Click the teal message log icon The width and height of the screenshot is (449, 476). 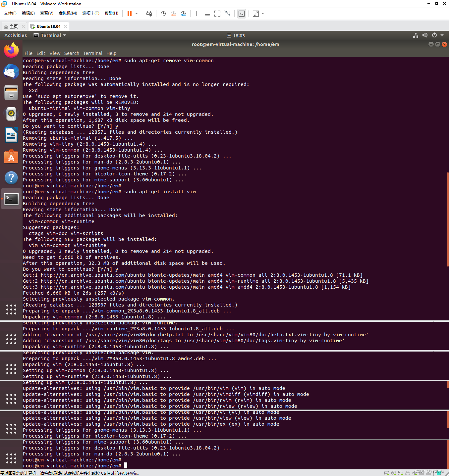click(439, 473)
